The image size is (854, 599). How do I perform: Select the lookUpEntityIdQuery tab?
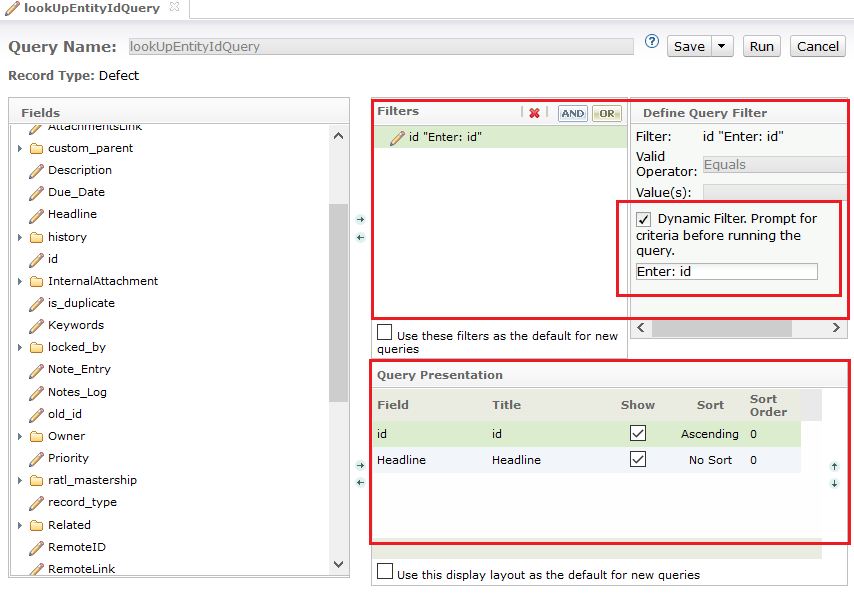coord(90,8)
